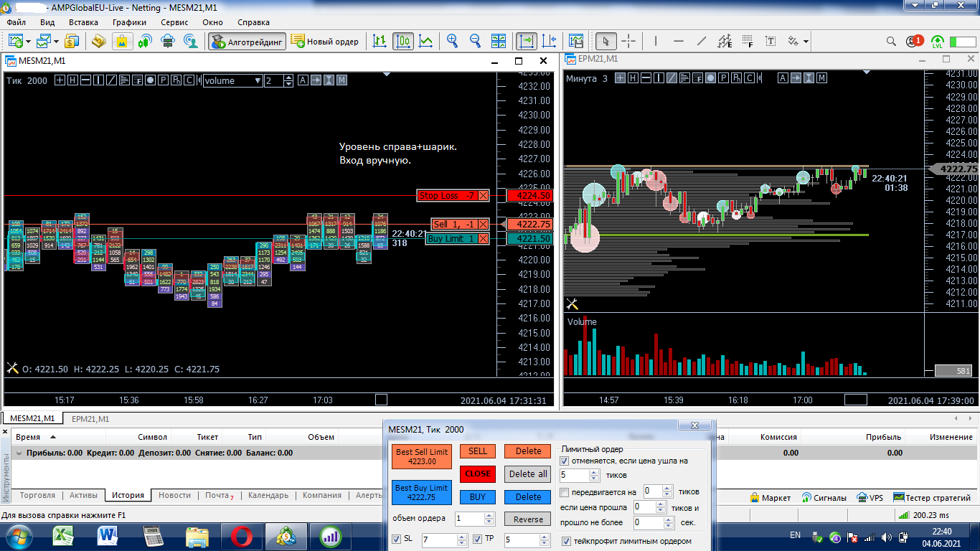Switch chart to candlestick mode
980x551 pixels.
pos(402,42)
